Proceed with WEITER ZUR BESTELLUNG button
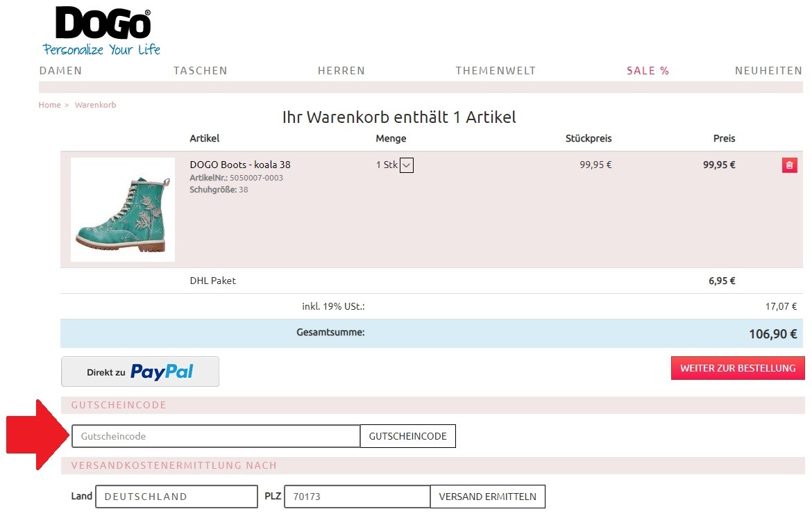Viewport: 812px width, 516px height. pyautogui.click(x=738, y=368)
